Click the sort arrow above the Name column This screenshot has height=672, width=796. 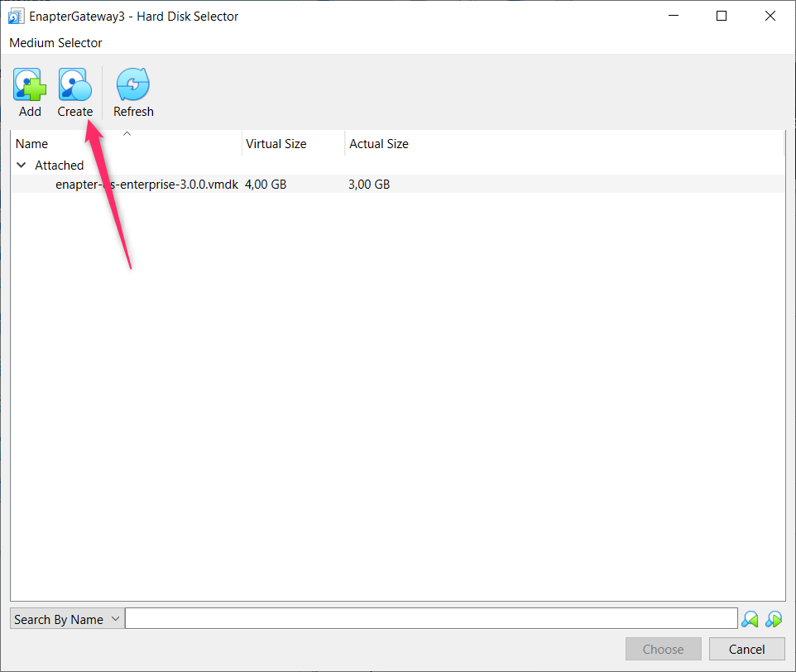tap(127, 133)
